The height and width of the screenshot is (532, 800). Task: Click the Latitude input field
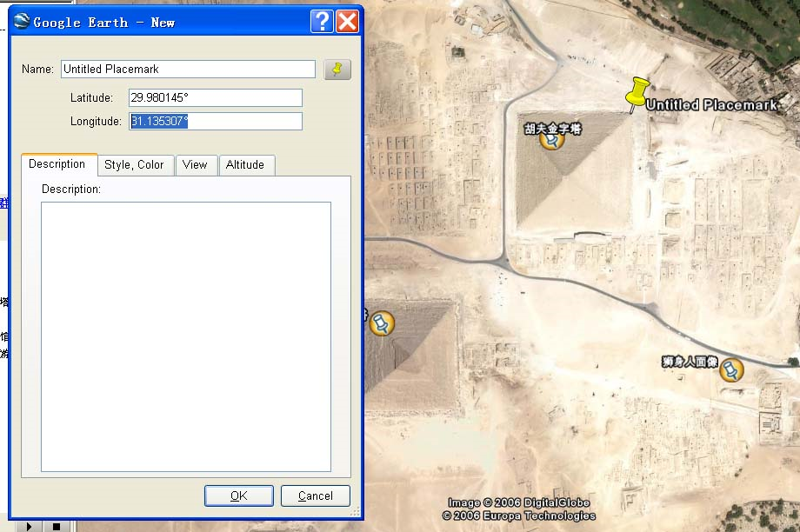pyautogui.click(x=216, y=97)
